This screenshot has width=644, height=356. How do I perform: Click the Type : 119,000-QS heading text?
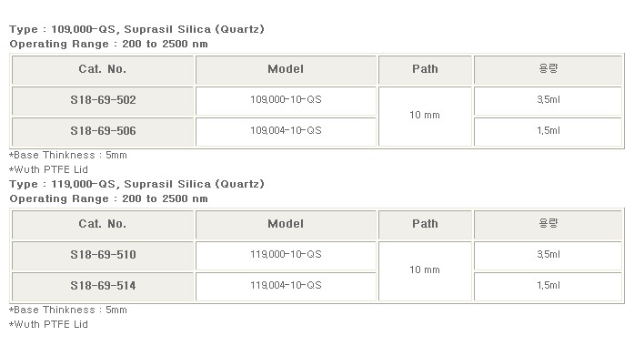point(136,184)
